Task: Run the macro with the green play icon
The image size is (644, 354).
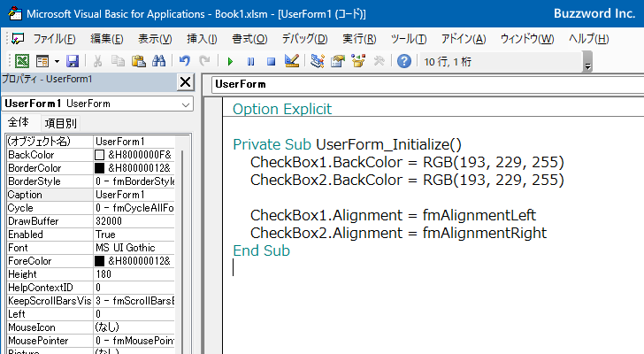Action: [x=230, y=62]
